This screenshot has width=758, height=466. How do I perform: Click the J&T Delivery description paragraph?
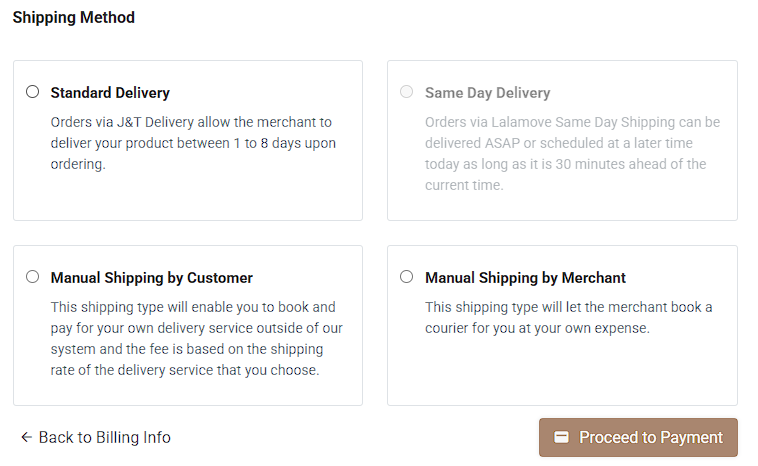[193, 143]
